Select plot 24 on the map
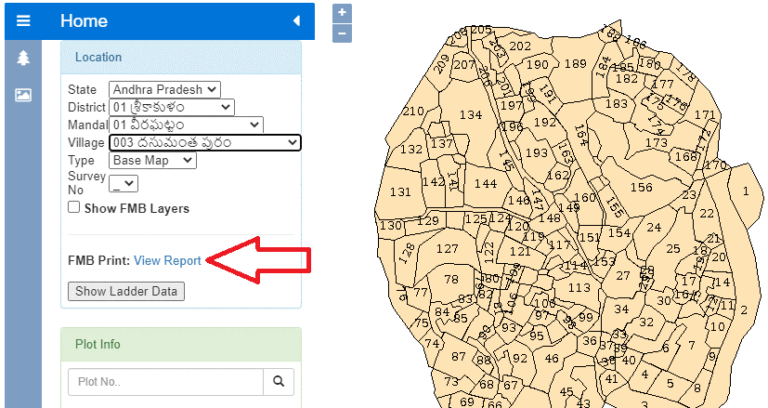The width and height of the screenshot is (768, 408). [x=654, y=227]
